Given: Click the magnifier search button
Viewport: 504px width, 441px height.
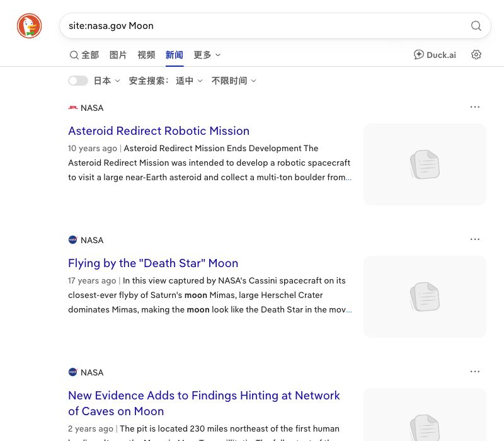Looking at the screenshot, I should tap(476, 26).
